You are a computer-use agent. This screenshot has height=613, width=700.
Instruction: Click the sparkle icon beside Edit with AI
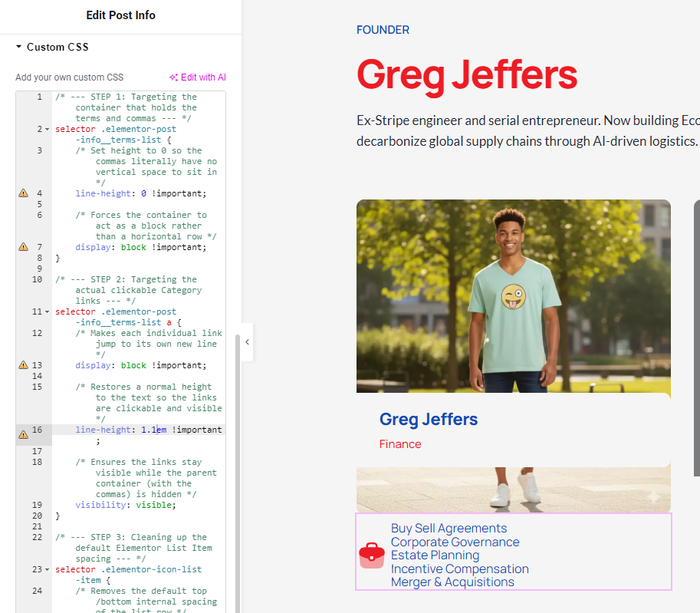[173, 77]
